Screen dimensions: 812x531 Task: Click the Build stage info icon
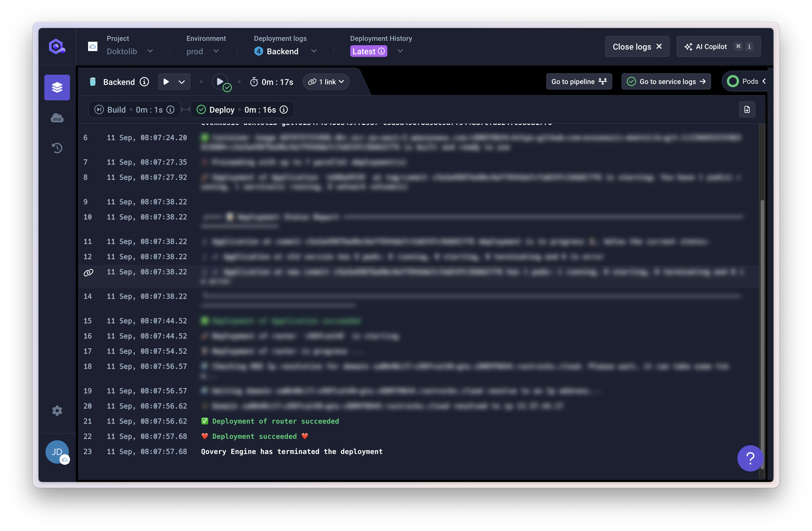click(x=170, y=109)
